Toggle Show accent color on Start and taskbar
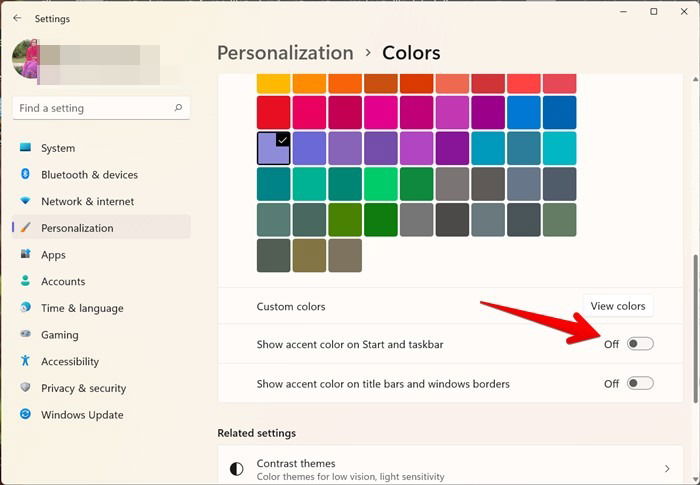This screenshot has height=485, width=700. (x=640, y=344)
